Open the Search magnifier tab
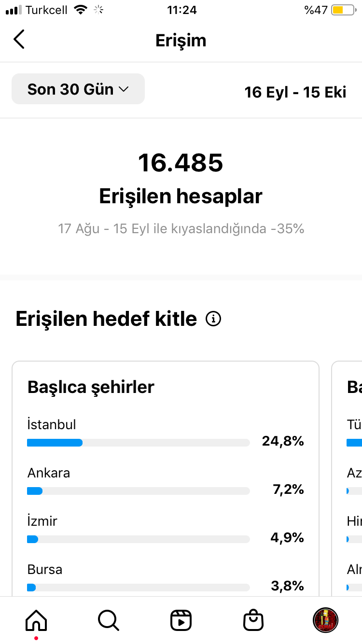Screen dimensions: 362x644 [x=108, y=620]
